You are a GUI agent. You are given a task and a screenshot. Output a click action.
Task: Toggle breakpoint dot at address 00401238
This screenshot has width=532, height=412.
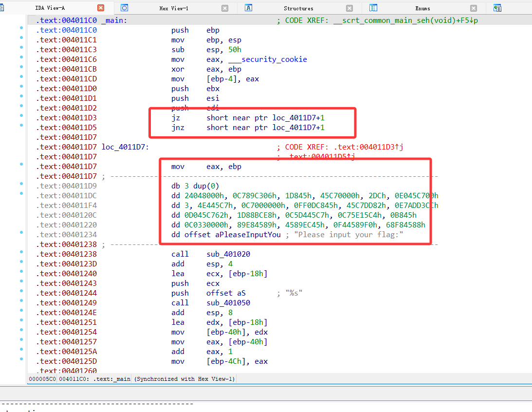21,252
